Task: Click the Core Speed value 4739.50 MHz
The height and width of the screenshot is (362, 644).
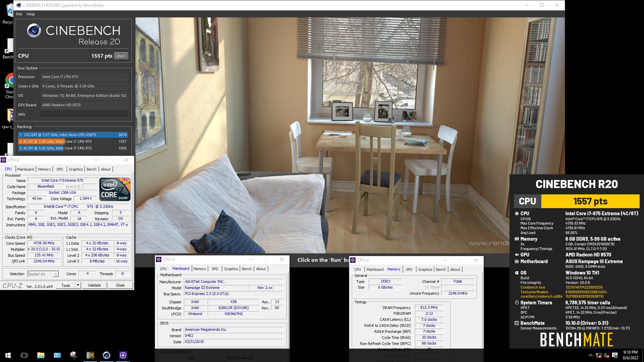Action: point(44,243)
